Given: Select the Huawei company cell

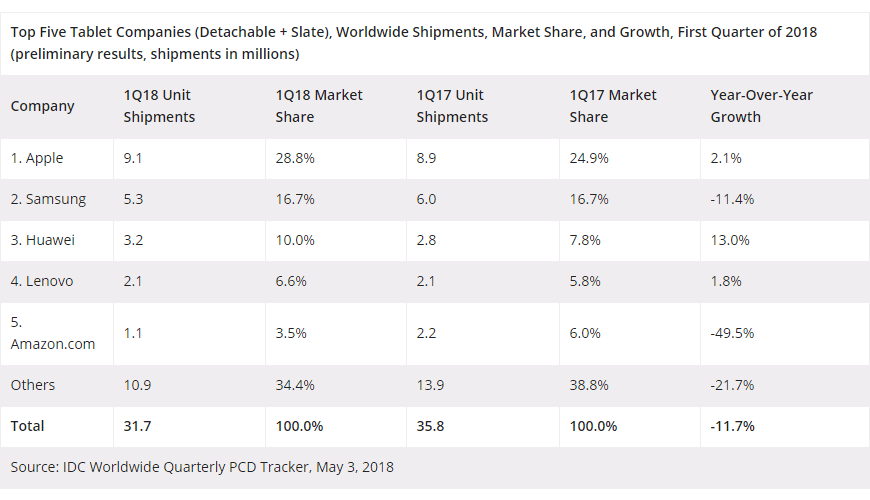Looking at the screenshot, I should click(43, 240).
